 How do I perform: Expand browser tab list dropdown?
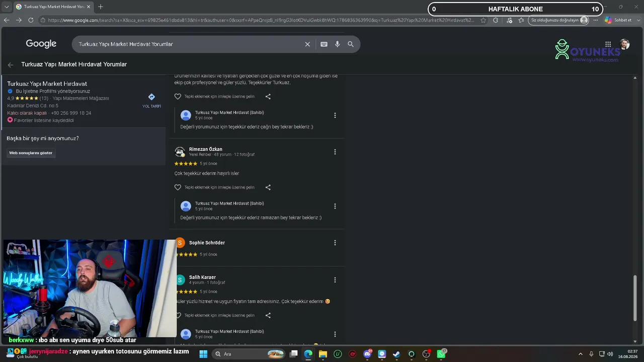coord(7,7)
